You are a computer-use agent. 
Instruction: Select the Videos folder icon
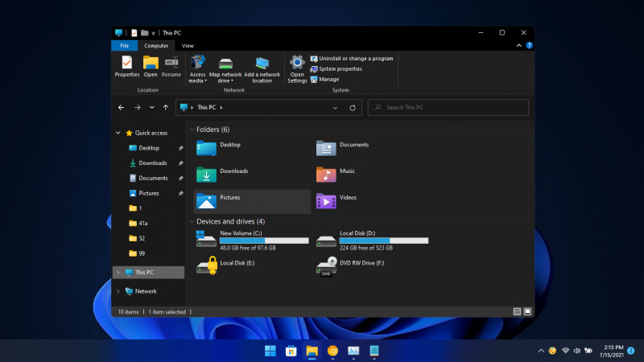tap(326, 201)
